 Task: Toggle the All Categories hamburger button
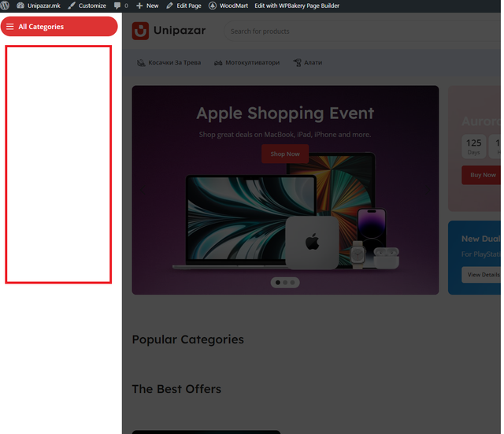(59, 26)
